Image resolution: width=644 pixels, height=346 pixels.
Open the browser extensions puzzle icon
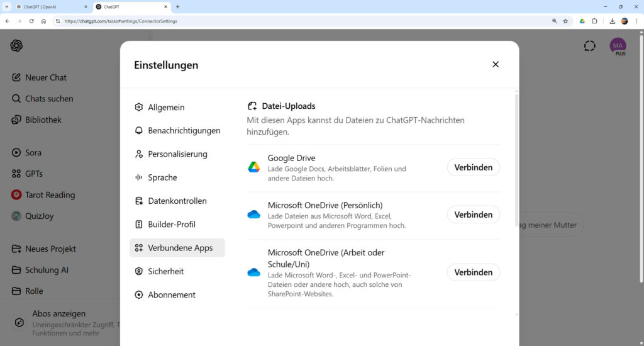coord(594,21)
